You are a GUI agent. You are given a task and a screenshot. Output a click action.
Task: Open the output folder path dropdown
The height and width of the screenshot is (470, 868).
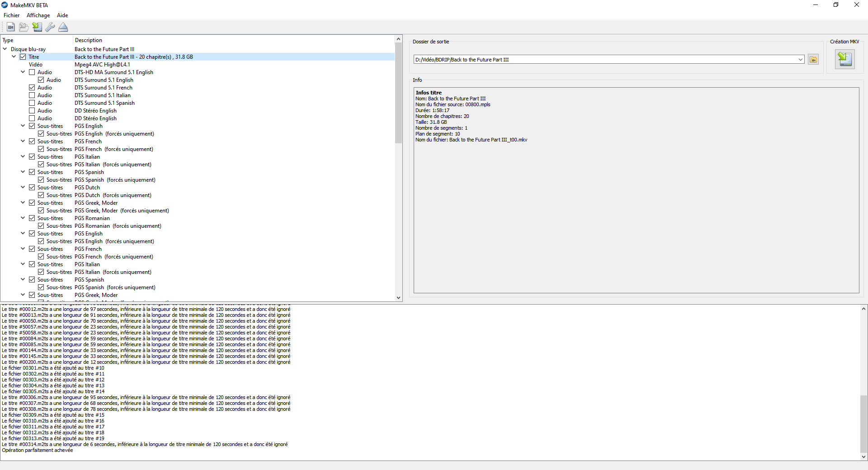[800, 60]
